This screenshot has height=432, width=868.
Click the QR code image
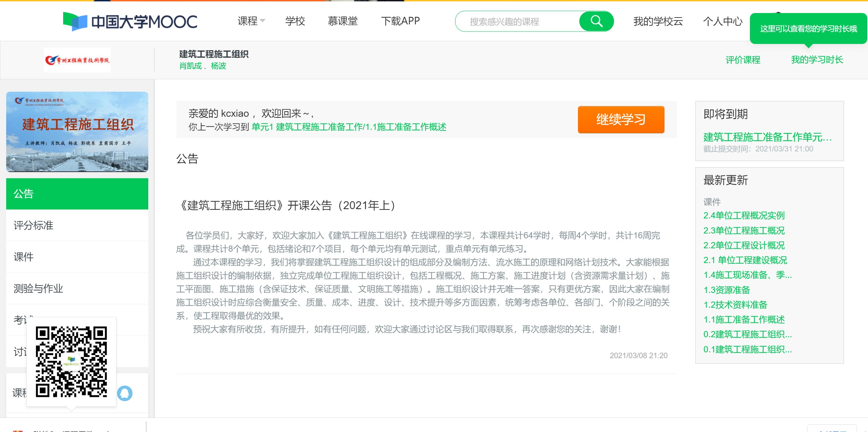(x=71, y=362)
